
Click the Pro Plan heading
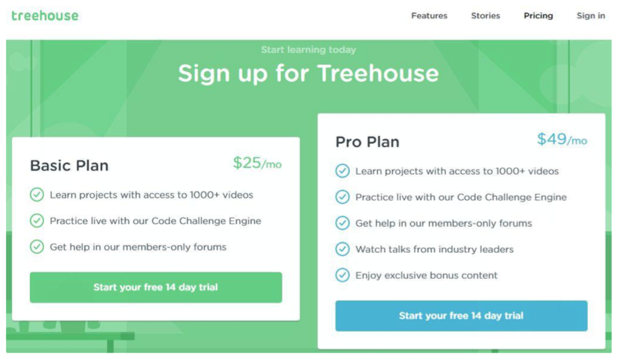tap(367, 141)
